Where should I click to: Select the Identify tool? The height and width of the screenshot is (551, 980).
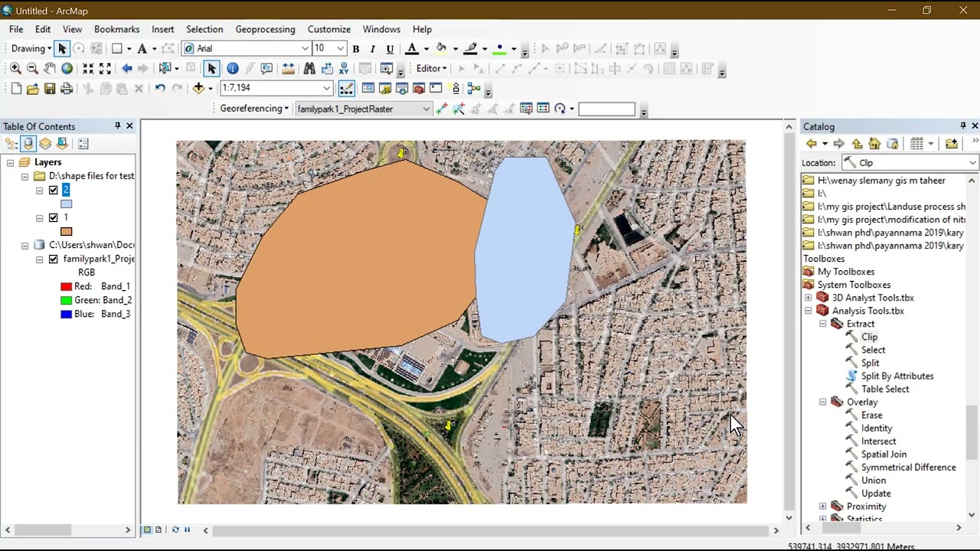[x=233, y=69]
